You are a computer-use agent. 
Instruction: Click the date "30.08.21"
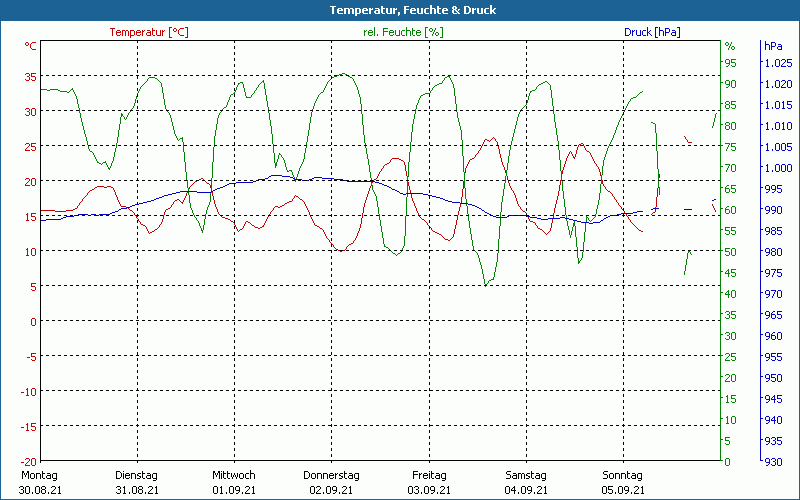40,490
